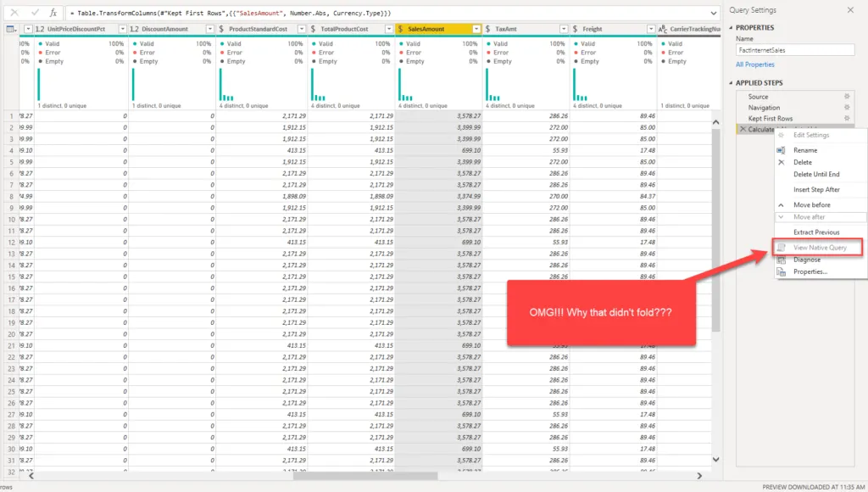
Task: Choose Delete from the context menu
Action: tap(803, 162)
